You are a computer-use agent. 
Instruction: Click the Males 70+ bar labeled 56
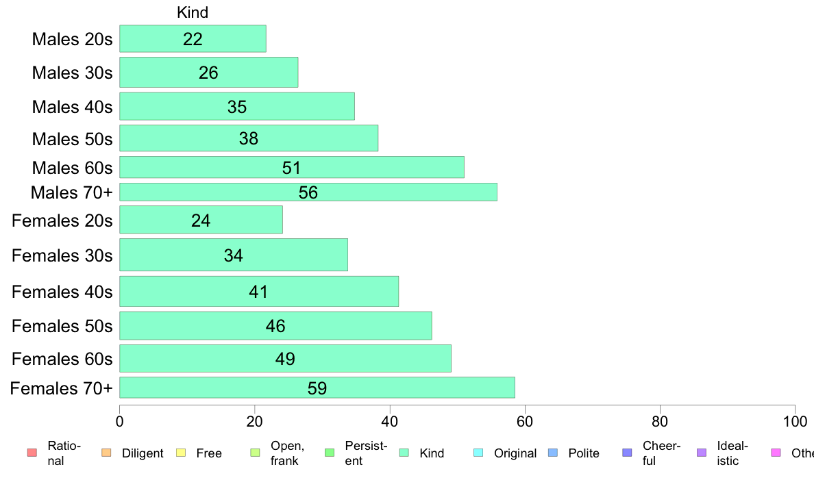click(x=308, y=192)
